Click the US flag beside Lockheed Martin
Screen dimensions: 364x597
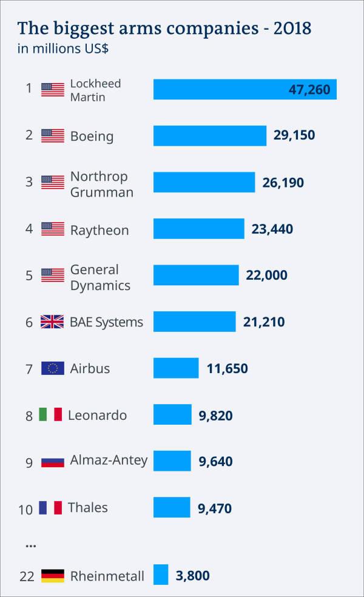coord(53,90)
